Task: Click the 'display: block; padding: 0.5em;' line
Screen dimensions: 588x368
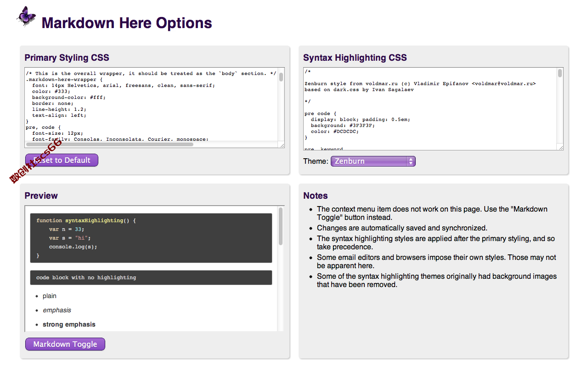Action: click(x=361, y=120)
